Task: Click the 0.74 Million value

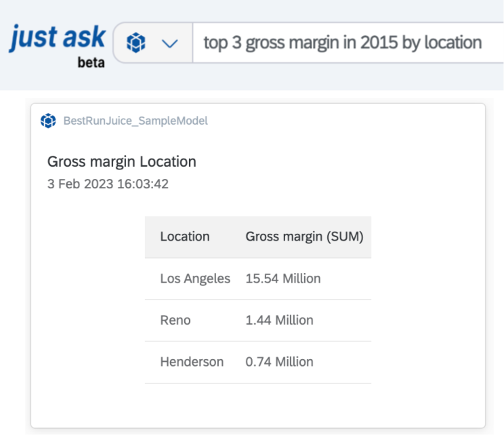Action: pos(279,362)
